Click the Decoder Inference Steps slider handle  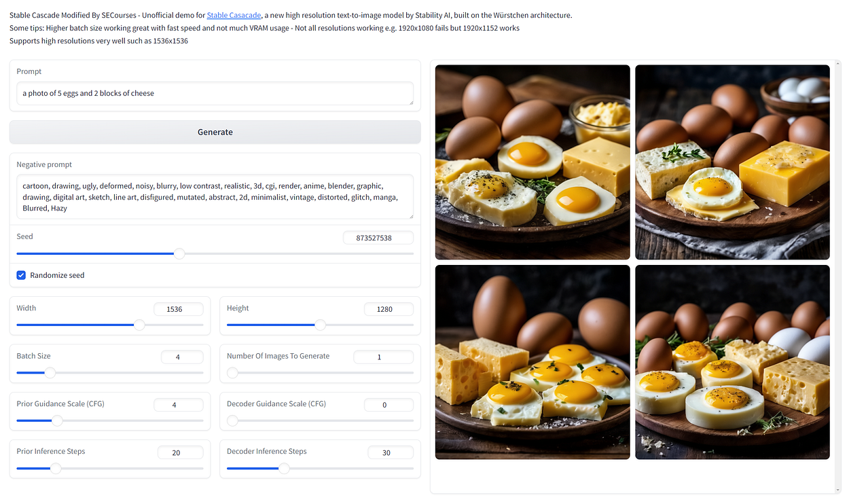(x=284, y=468)
